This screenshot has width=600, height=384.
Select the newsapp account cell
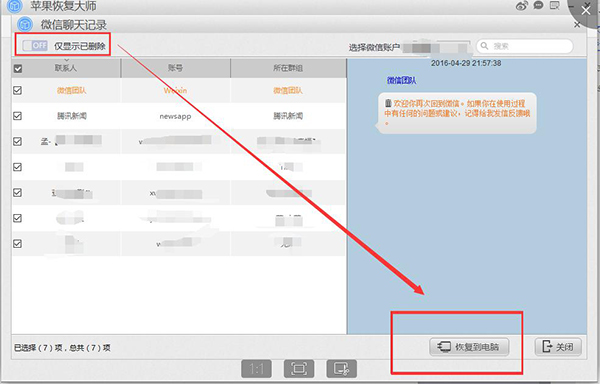(175, 116)
